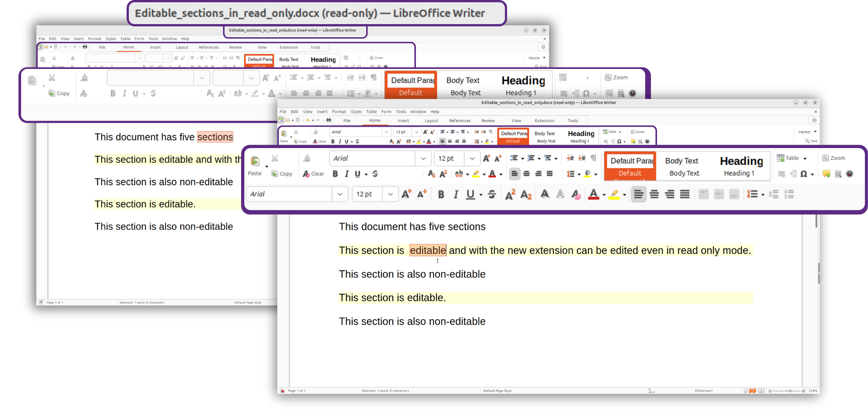Toggle Italic in enlarged bottom formatting row
868x414 pixels.
456,194
